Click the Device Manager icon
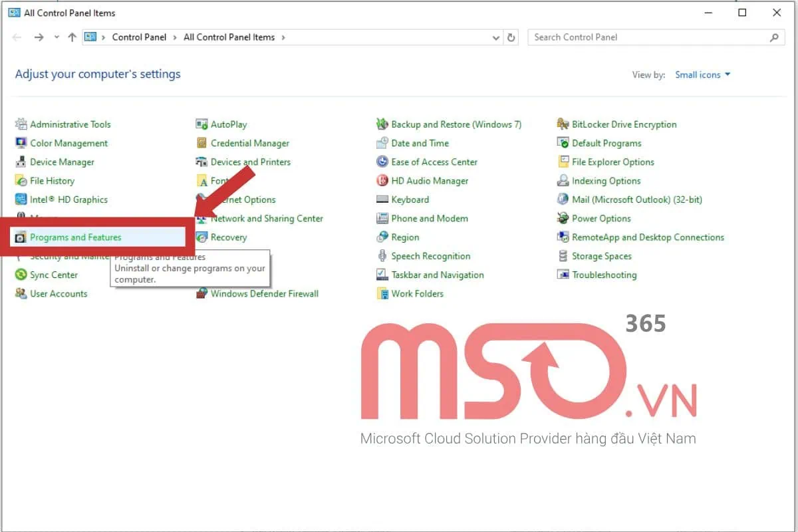The image size is (798, 532). click(x=21, y=162)
